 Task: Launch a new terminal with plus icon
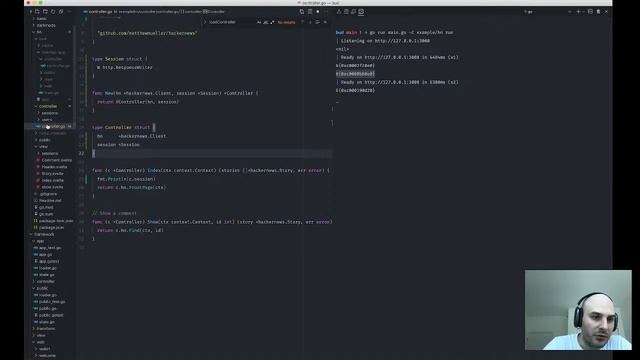coord(578,12)
